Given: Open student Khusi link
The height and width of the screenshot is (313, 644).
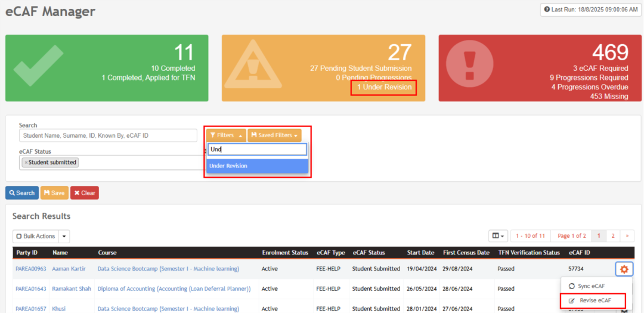Looking at the screenshot, I should pos(58,308).
